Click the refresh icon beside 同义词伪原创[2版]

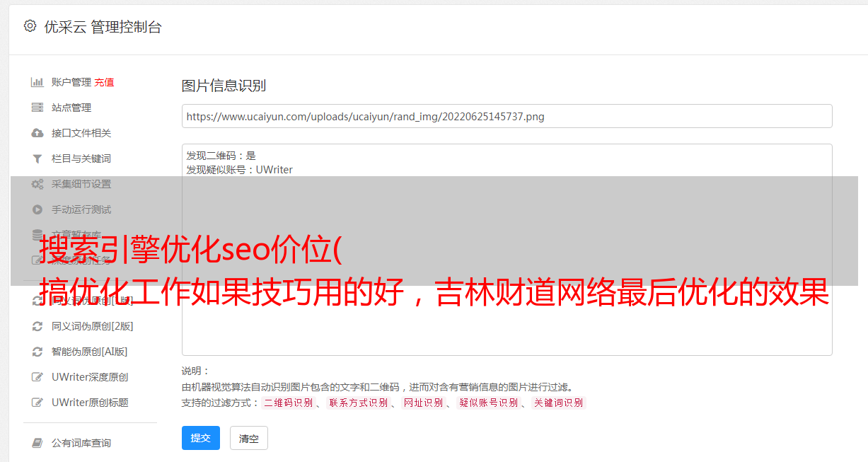[x=37, y=326]
